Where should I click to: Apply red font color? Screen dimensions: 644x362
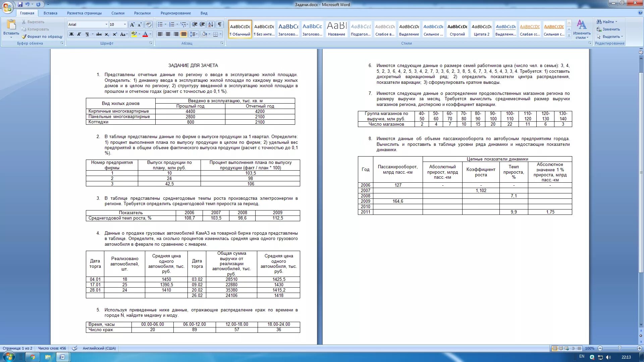point(145,34)
